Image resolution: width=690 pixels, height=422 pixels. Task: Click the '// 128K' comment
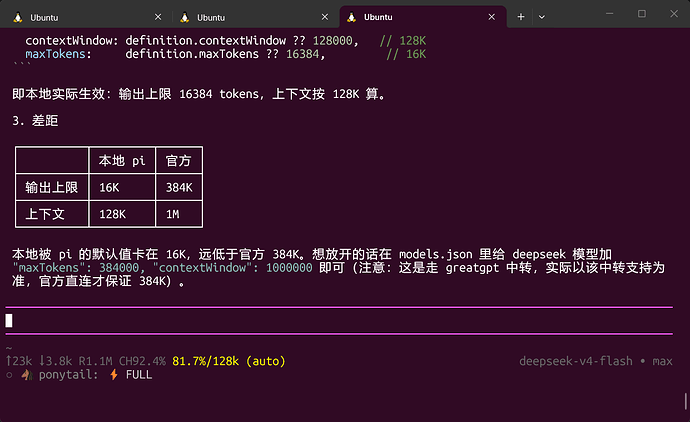click(x=403, y=41)
